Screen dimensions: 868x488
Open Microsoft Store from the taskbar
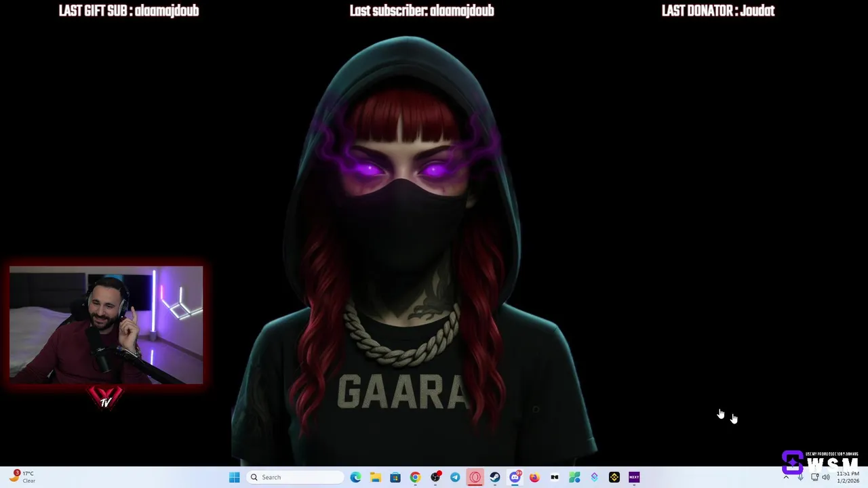395,477
